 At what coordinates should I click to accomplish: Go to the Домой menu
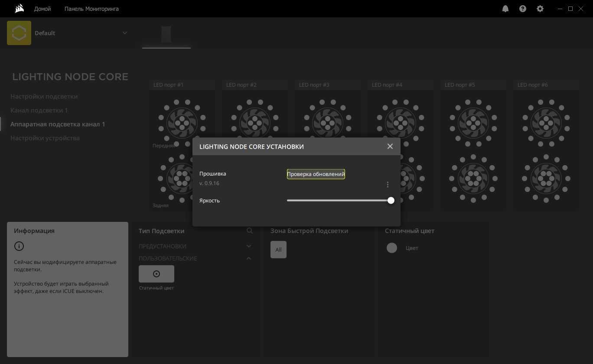[42, 9]
